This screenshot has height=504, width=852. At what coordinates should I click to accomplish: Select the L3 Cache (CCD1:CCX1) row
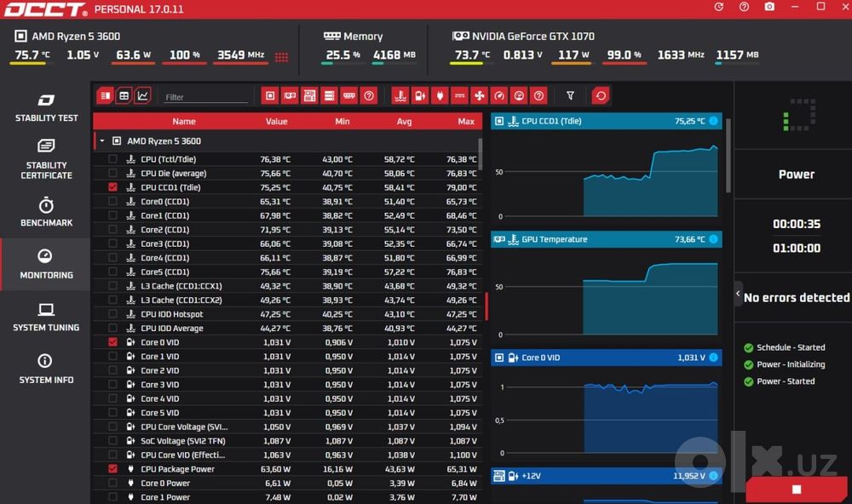[287, 286]
